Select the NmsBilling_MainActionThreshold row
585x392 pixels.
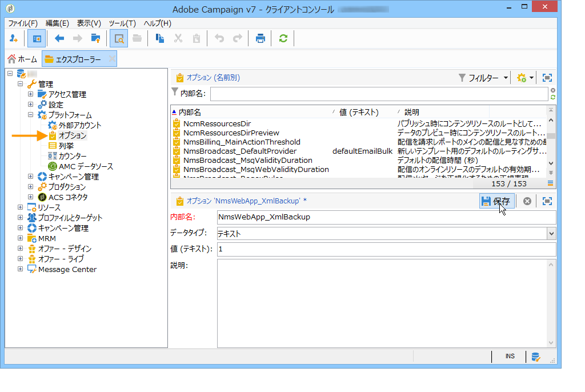pyautogui.click(x=359, y=142)
